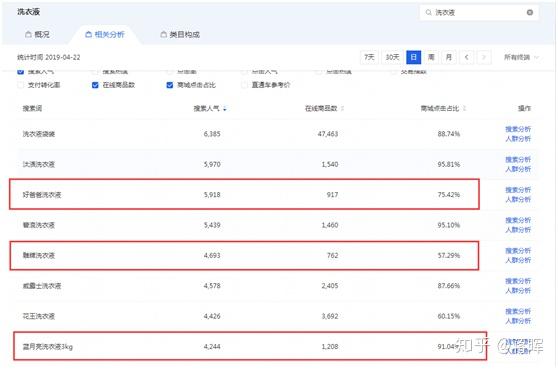Open 人群分析 for 威露士洗衣液 row
558x369 pixels.
[x=518, y=290]
